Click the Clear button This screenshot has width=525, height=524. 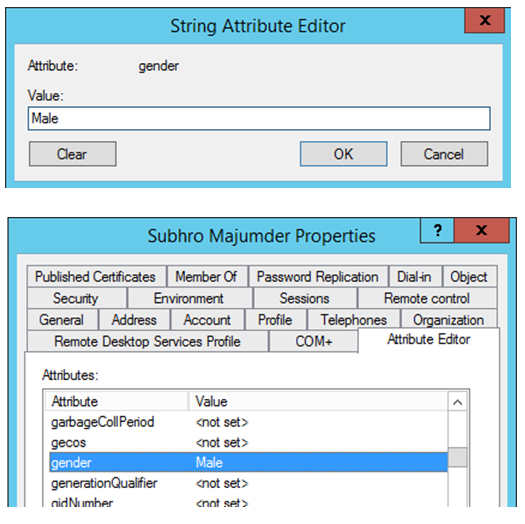[73, 154]
